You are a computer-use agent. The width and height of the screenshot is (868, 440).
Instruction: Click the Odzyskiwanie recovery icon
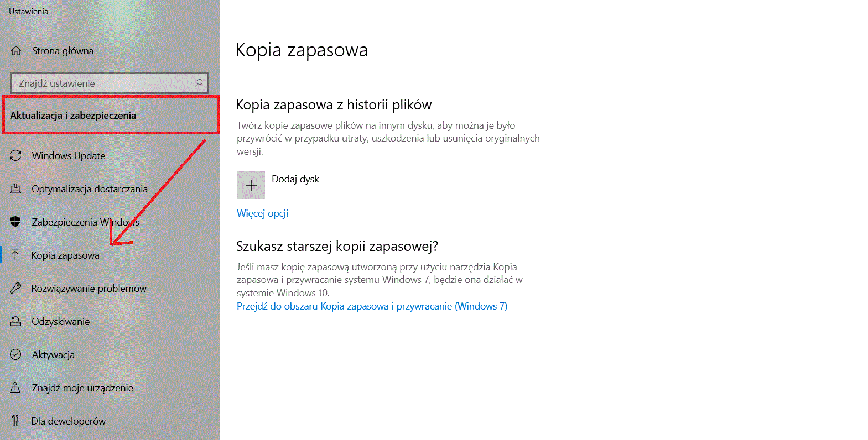point(15,322)
